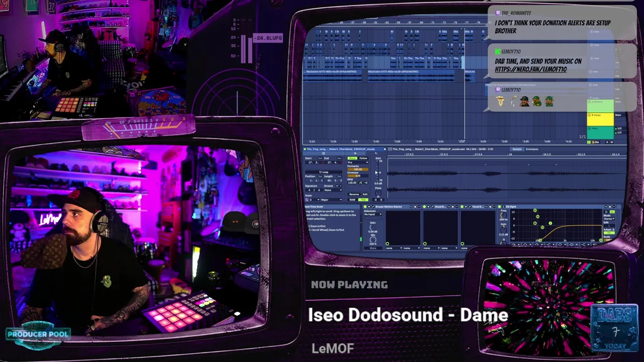
Task: Click the Reverse sample button
Action: pyautogui.click(x=354, y=194)
